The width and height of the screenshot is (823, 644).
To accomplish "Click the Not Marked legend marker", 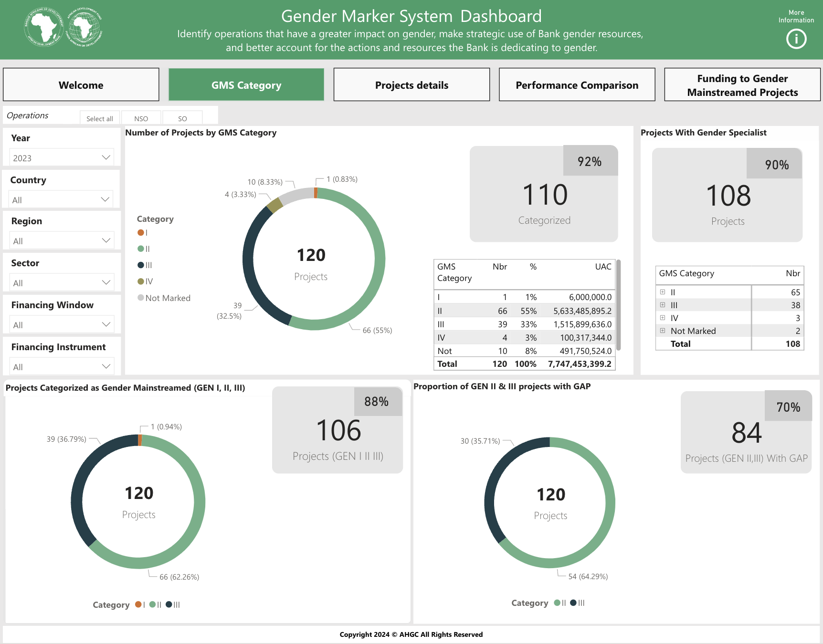I will [141, 298].
